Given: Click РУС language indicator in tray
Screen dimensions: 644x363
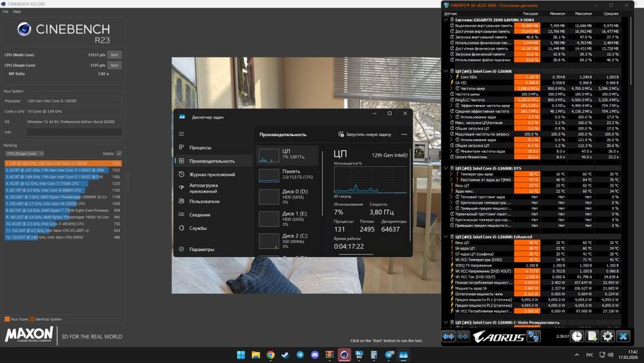Looking at the screenshot, I should coord(590,355).
